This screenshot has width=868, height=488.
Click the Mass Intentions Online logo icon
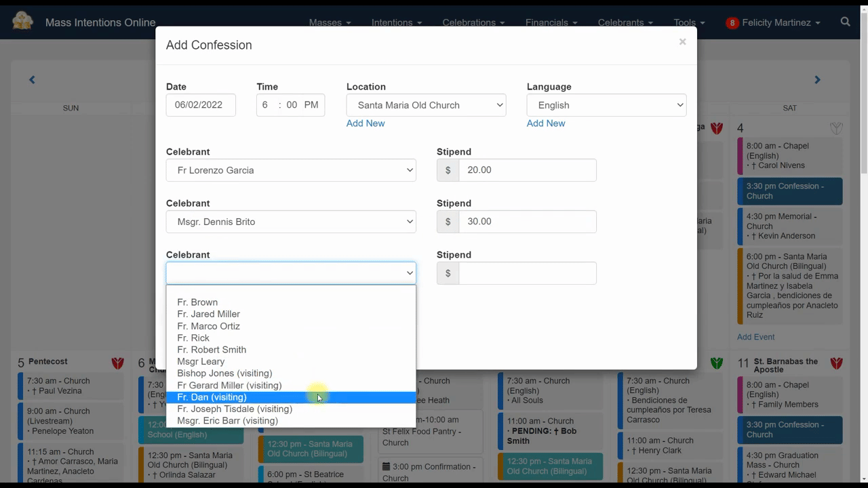pyautogui.click(x=22, y=20)
